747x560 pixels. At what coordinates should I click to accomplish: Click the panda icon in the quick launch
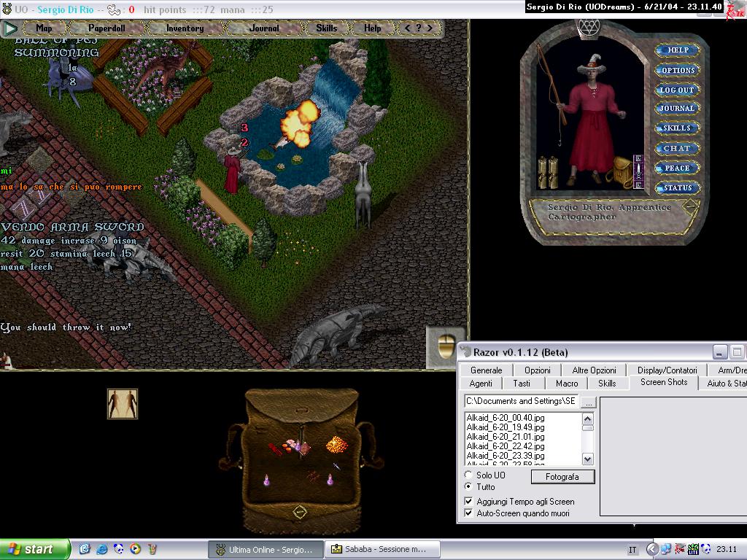118,549
